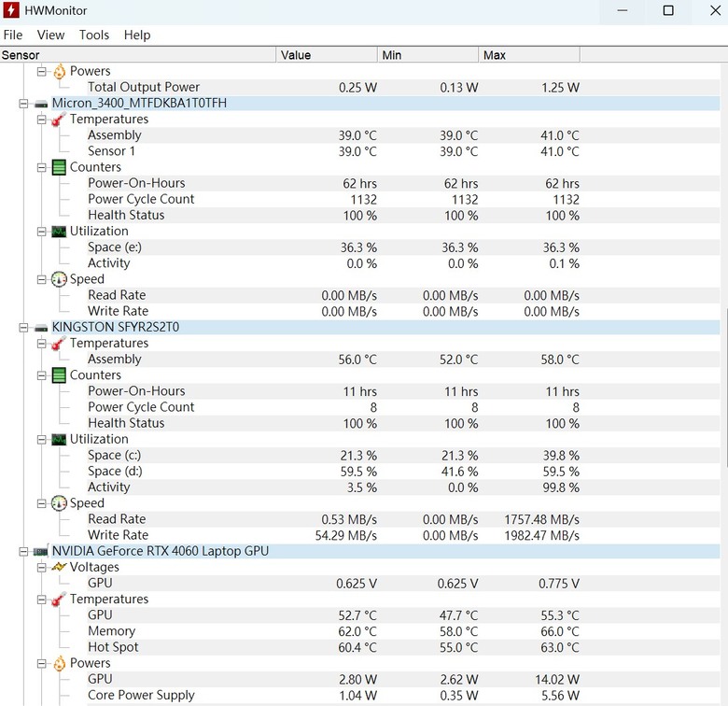This screenshot has width=728, height=706.
Task: Click the thermometer icon under Micron_3400
Action: (x=59, y=120)
